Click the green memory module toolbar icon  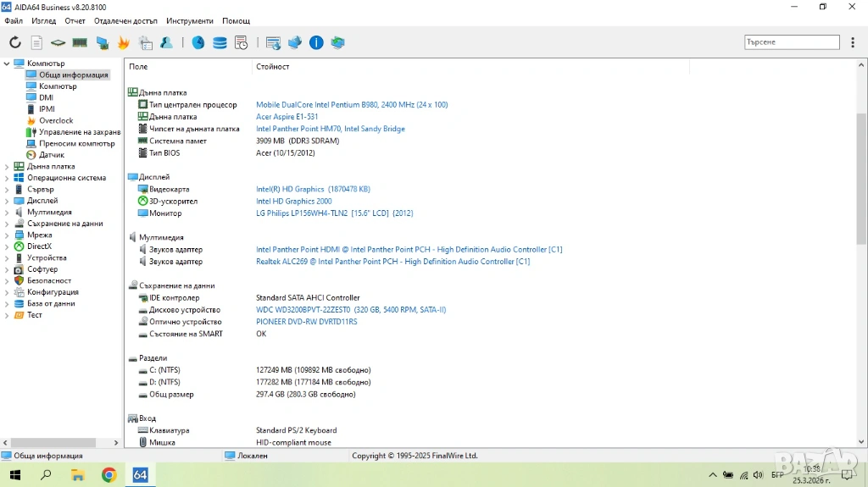[x=80, y=42]
